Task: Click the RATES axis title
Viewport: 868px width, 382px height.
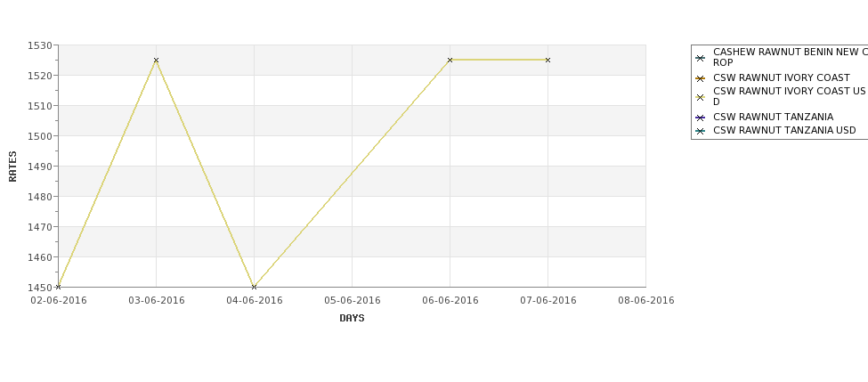Action: click(x=12, y=167)
